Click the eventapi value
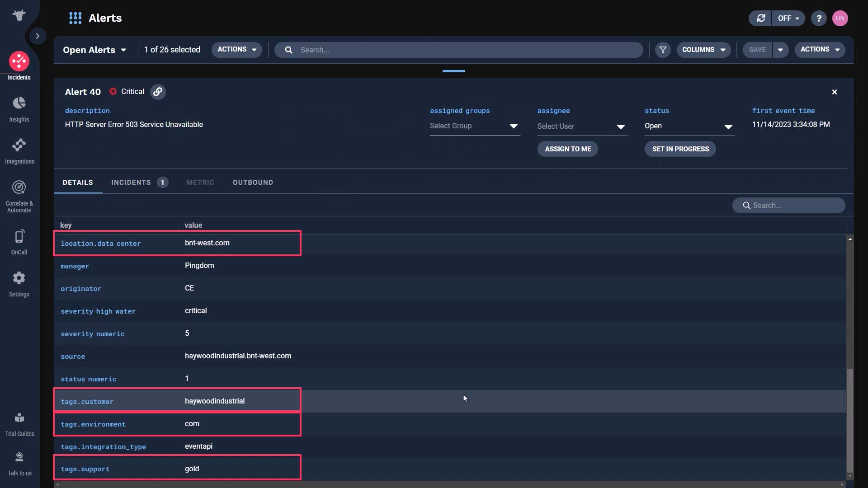 point(198,446)
